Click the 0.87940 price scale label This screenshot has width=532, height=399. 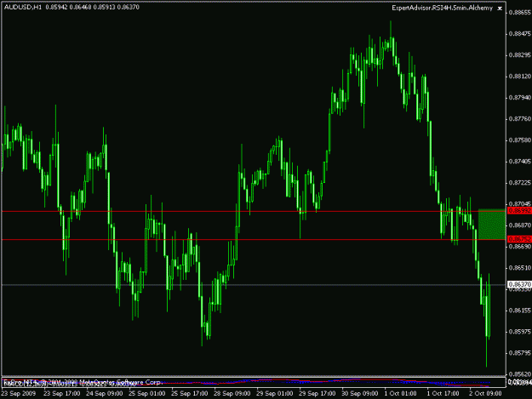pyautogui.click(x=520, y=98)
